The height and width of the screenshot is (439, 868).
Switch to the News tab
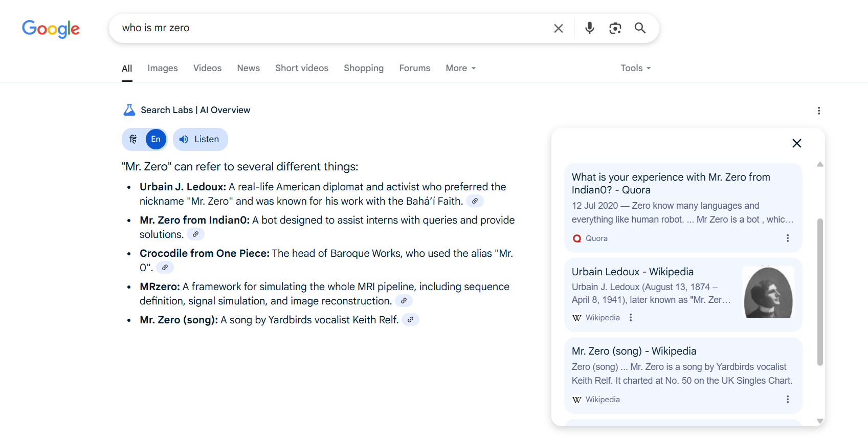click(248, 68)
